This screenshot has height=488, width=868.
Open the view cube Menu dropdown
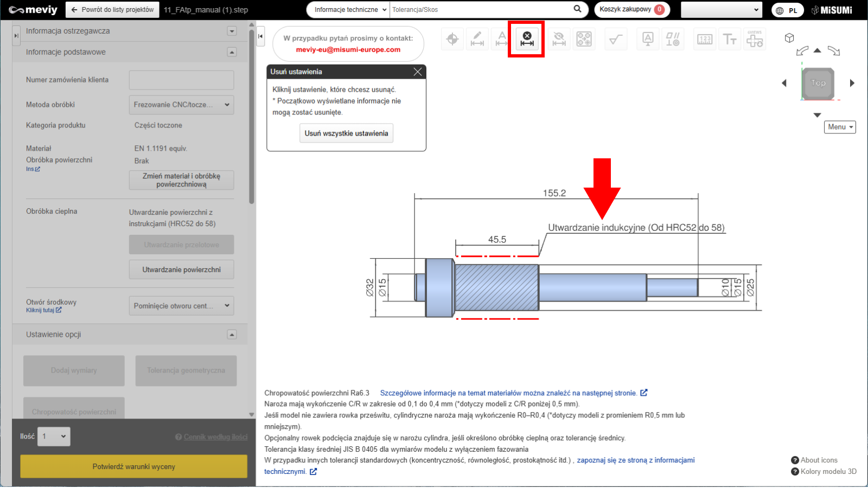[839, 127]
